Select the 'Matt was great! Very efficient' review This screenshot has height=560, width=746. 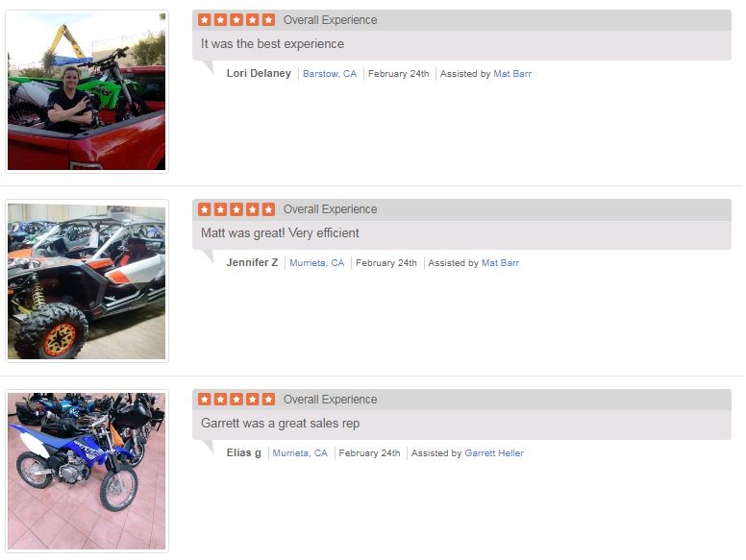coord(280,233)
